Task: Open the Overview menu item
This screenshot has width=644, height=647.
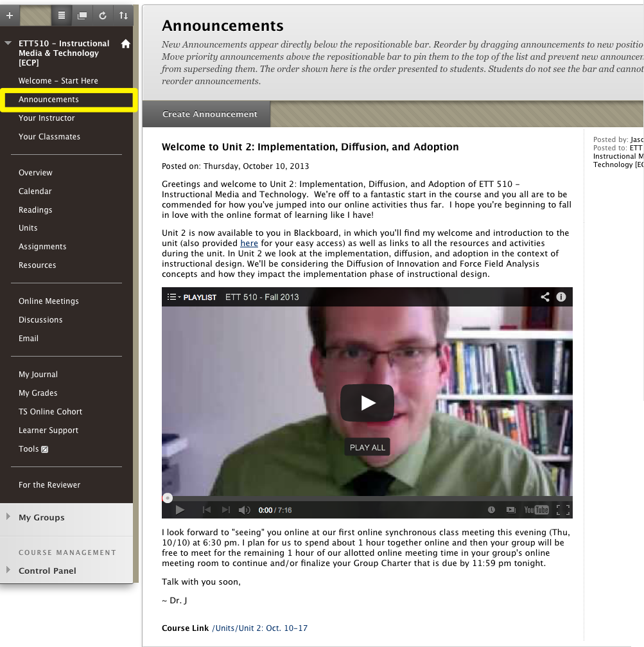Action: tap(35, 172)
